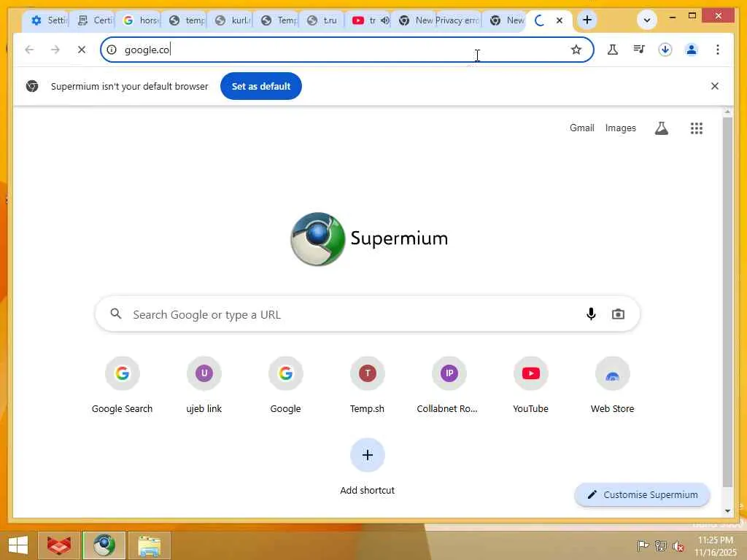Open Google Search shortcut
Image resolution: width=747 pixels, height=560 pixels.
click(x=122, y=386)
